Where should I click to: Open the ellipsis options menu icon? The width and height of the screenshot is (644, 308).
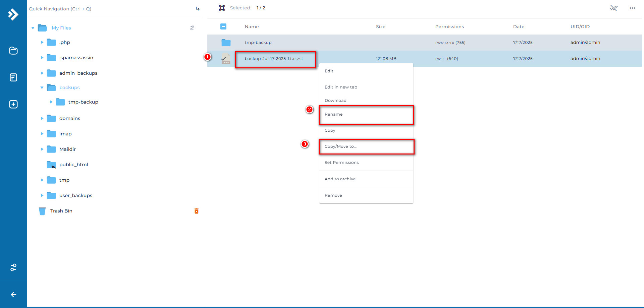tap(633, 8)
